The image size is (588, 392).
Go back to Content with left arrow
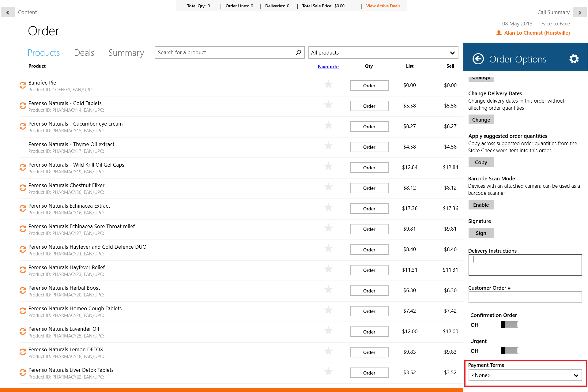pos(8,12)
